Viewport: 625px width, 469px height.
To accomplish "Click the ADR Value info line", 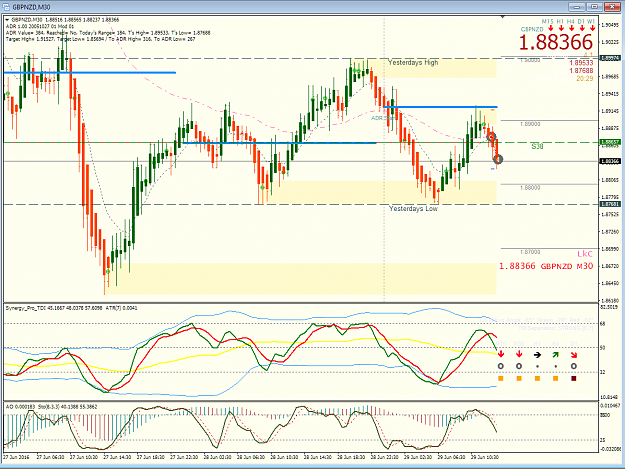I will pos(108,33).
